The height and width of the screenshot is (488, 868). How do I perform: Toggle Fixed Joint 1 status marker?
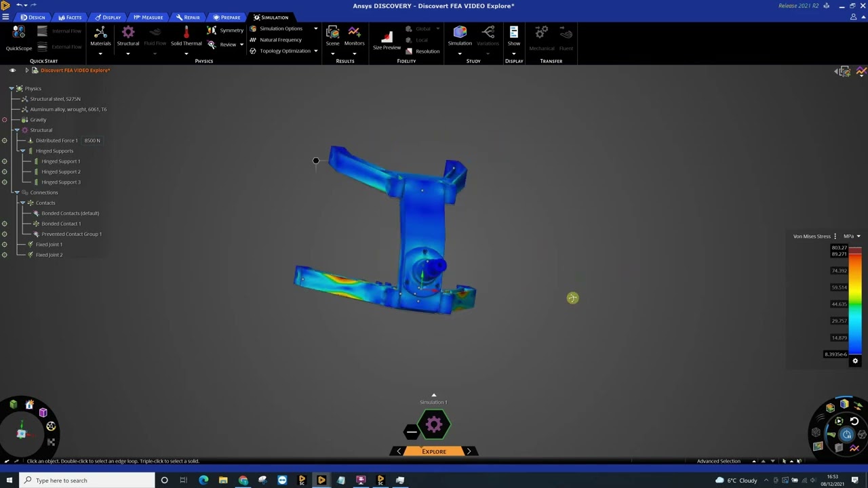click(x=4, y=245)
